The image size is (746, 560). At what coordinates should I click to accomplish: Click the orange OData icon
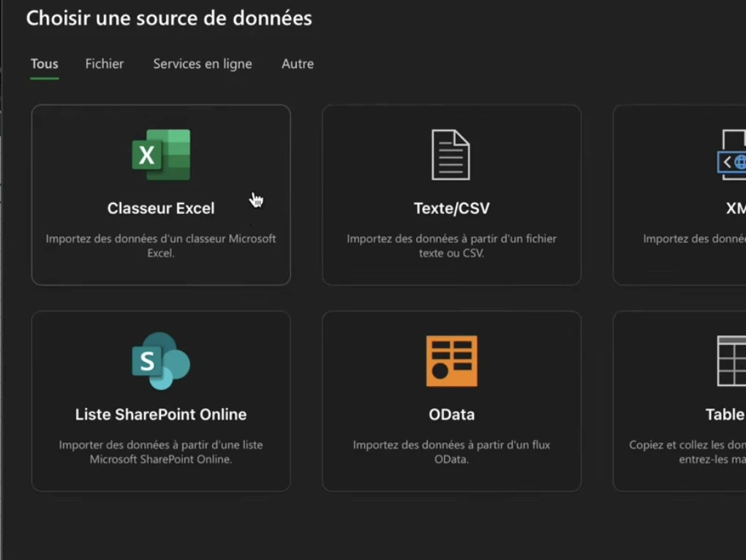(x=451, y=361)
